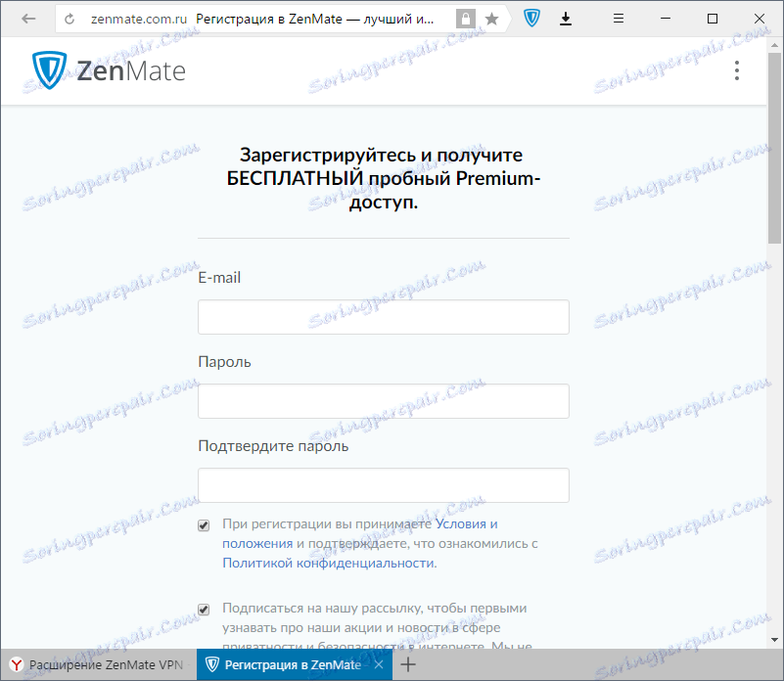
Task: Click the zenmate.com.ru address bar URL
Action: [139, 19]
